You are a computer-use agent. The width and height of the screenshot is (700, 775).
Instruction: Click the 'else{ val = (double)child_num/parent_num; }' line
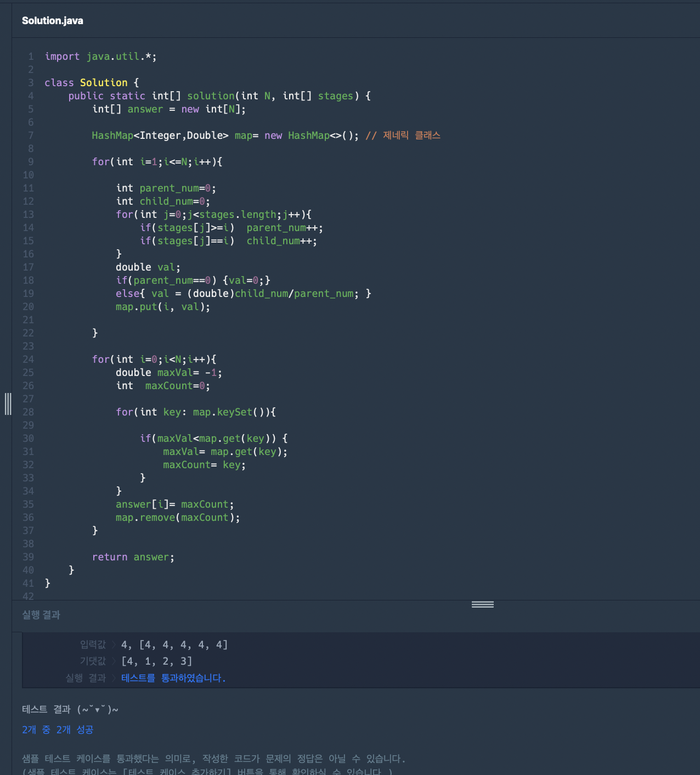pyautogui.click(x=244, y=294)
